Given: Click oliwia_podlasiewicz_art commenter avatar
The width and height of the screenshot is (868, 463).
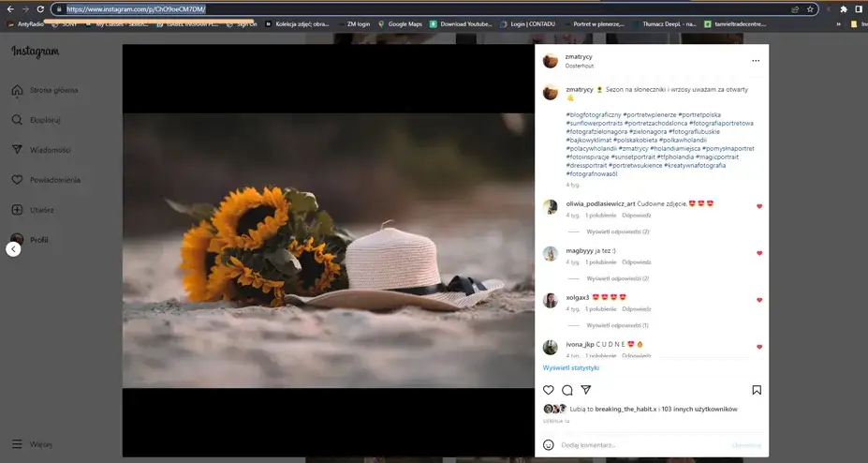Looking at the screenshot, I should point(551,206).
